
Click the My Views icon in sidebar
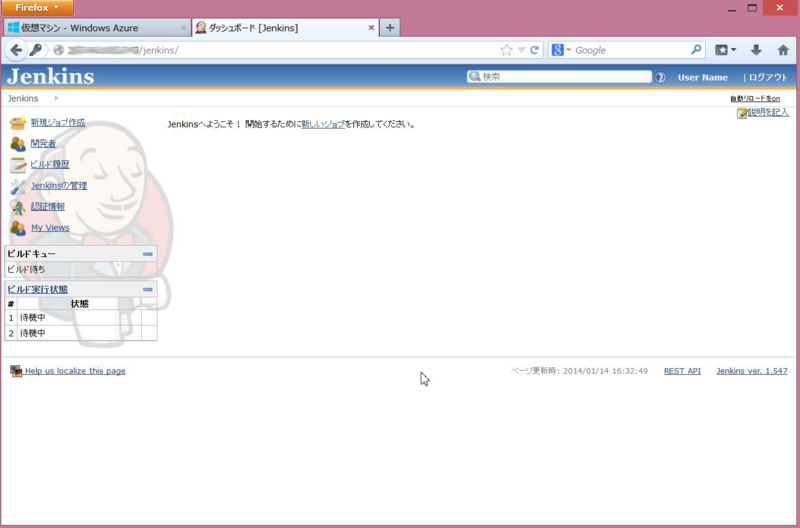pos(18,228)
